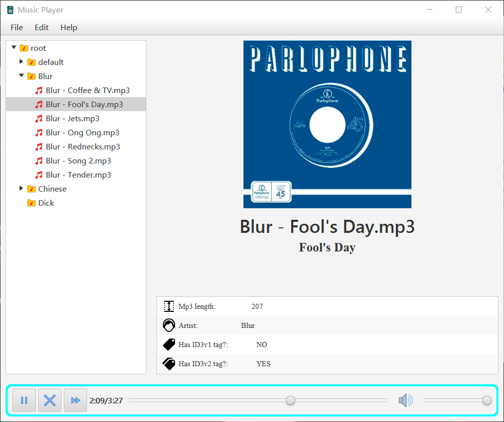The width and height of the screenshot is (504, 422).
Task: Pause the currently playing song
Action: coord(24,400)
